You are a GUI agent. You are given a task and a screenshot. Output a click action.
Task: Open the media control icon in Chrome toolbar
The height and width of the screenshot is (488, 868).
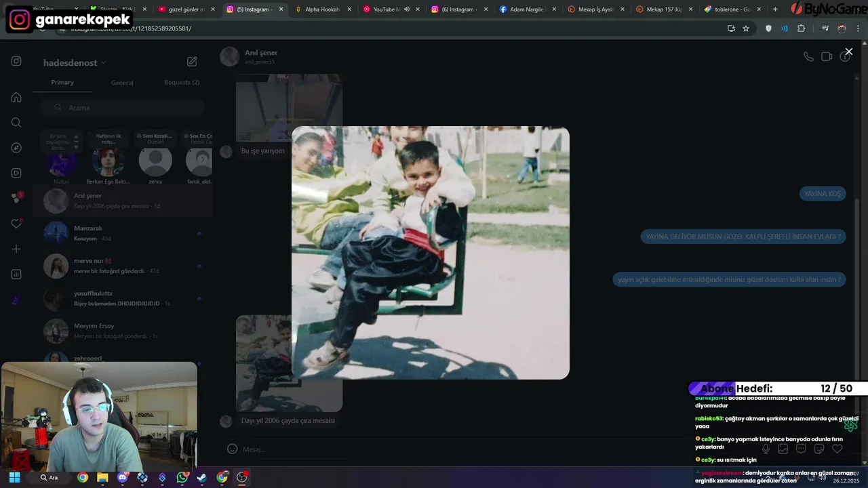point(825,28)
